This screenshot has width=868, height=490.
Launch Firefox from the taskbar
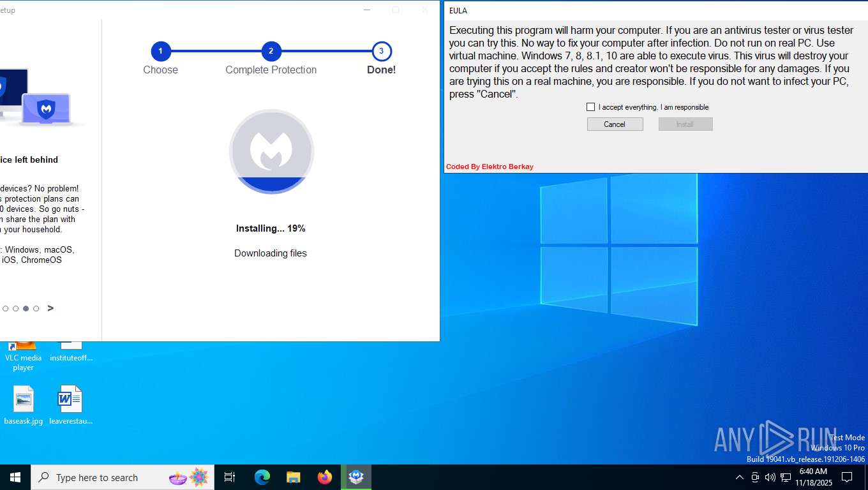[x=325, y=477]
